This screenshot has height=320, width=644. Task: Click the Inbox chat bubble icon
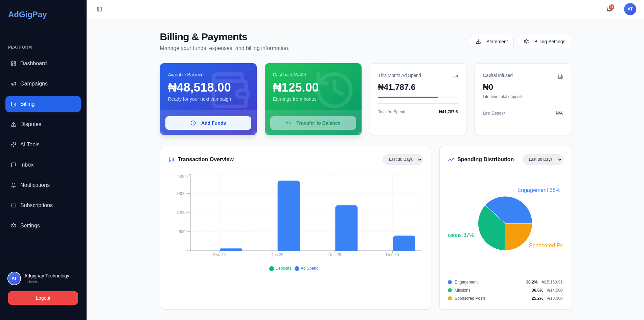(x=14, y=165)
